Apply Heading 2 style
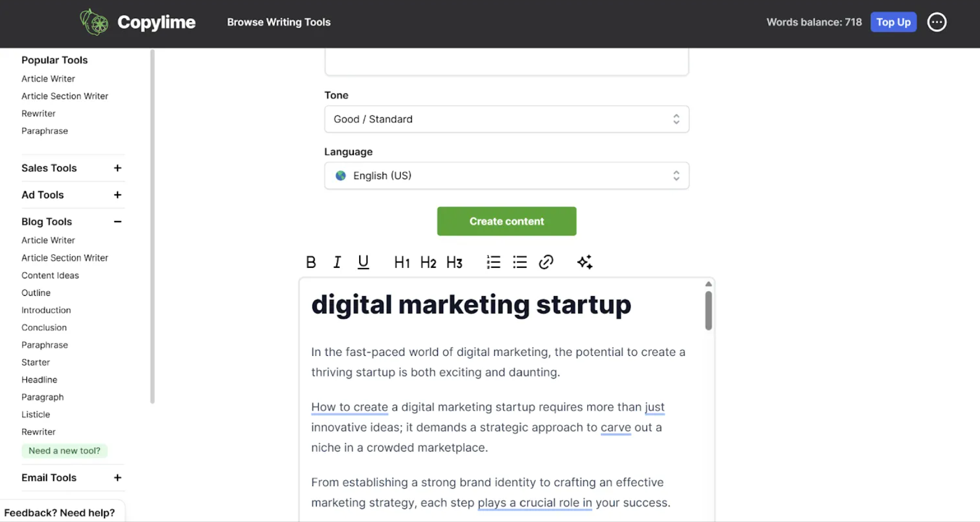The height and width of the screenshot is (522, 980). [428, 262]
